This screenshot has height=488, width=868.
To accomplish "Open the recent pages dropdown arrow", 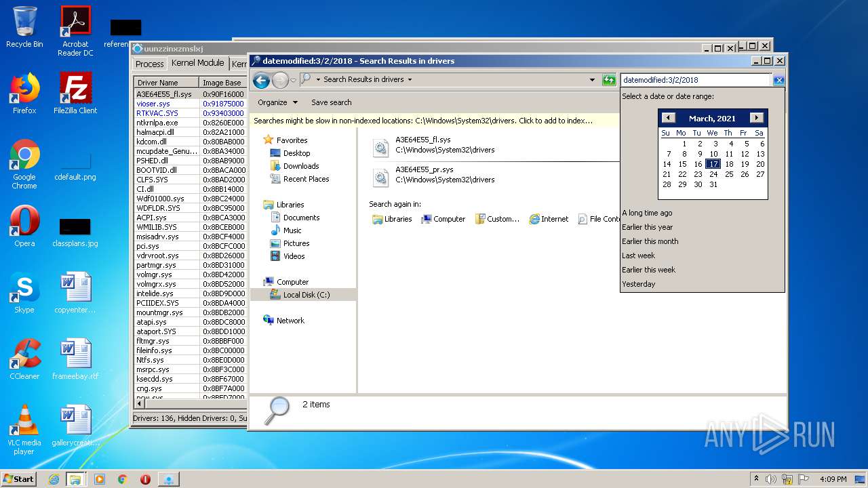I will pyautogui.click(x=293, y=81).
